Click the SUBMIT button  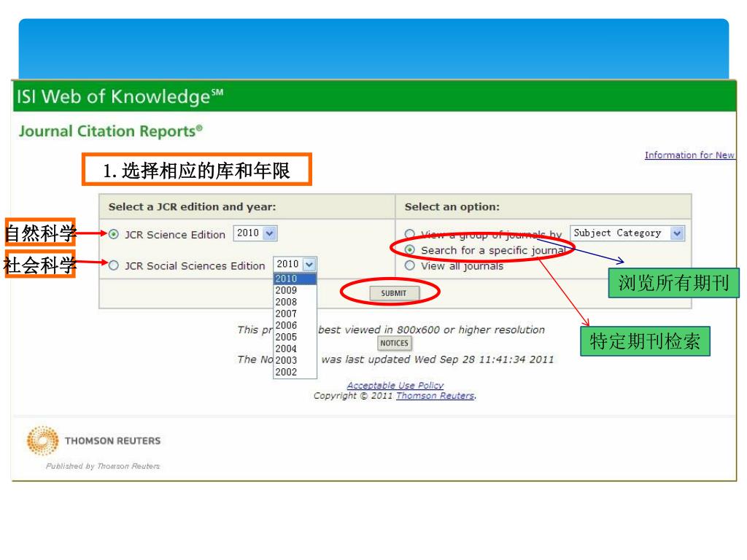click(394, 293)
